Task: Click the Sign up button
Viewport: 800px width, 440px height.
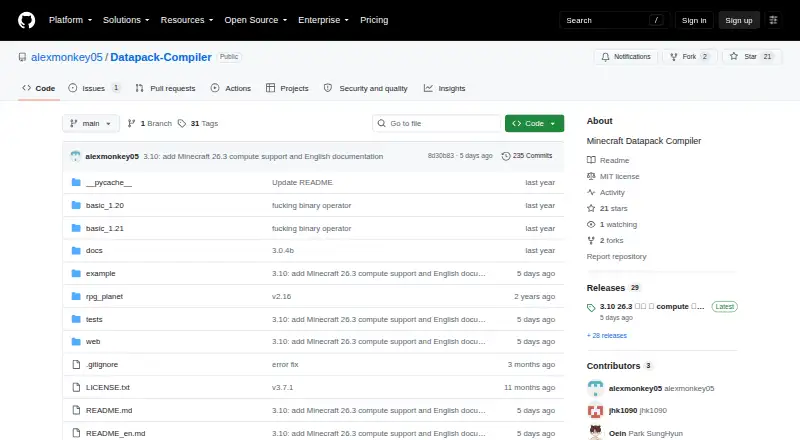Action: 739,20
